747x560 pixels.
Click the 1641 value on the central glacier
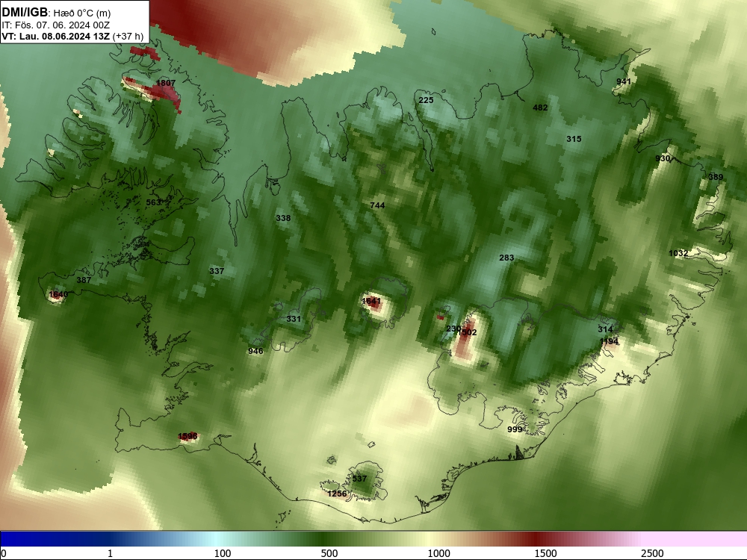(371, 301)
